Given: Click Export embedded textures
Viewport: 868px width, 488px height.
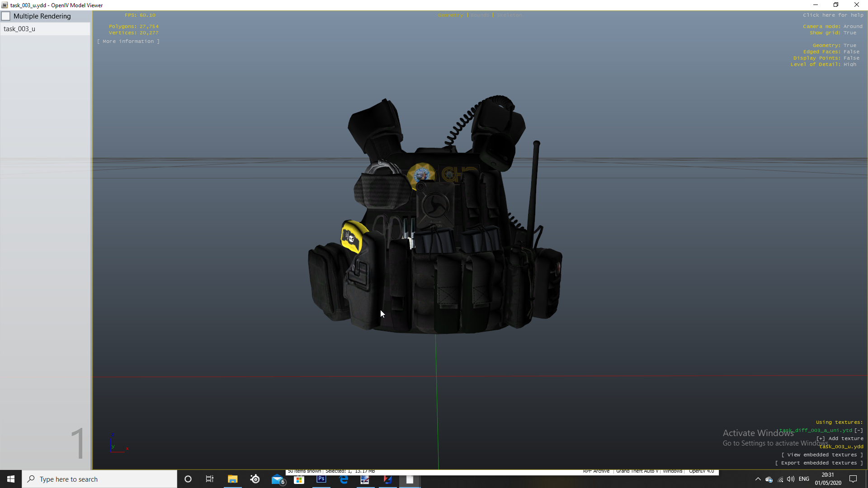Looking at the screenshot, I should (x=819, y=463).
